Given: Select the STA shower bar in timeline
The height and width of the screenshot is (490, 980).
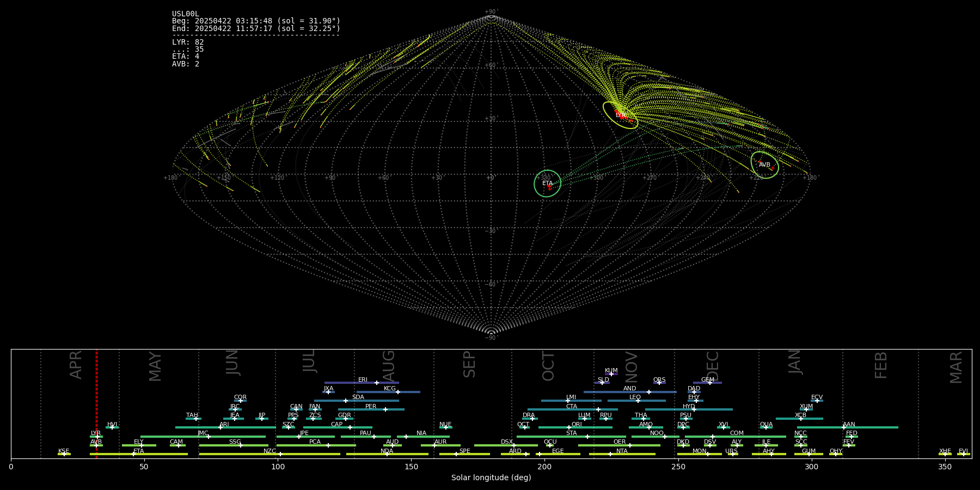Looking at the screenshot, I should click(572, 436).
